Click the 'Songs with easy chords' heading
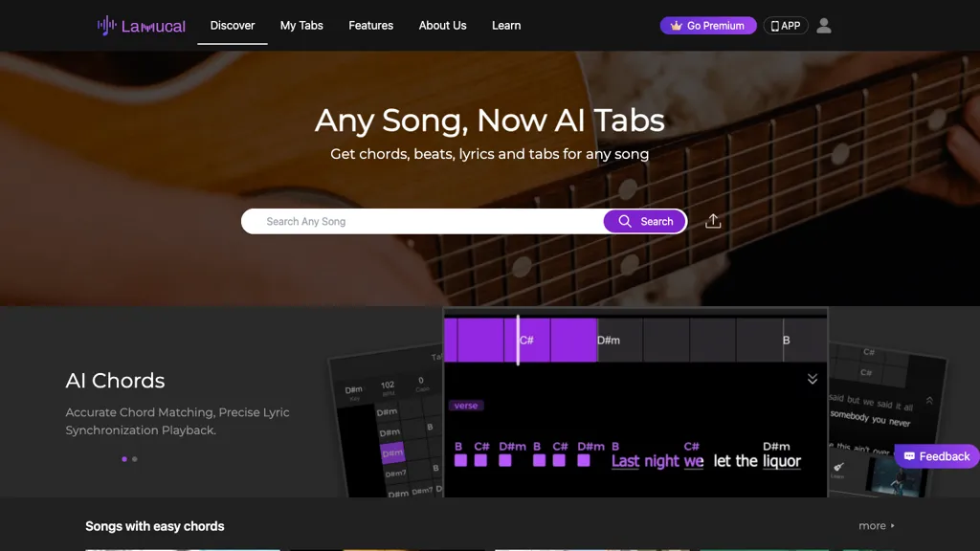Screen dimensions: 980x551 click(155, 526)
